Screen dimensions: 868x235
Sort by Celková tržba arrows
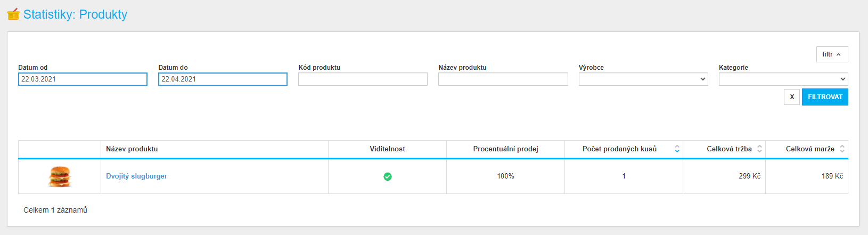pyautogui.click(x=760, y=149)
